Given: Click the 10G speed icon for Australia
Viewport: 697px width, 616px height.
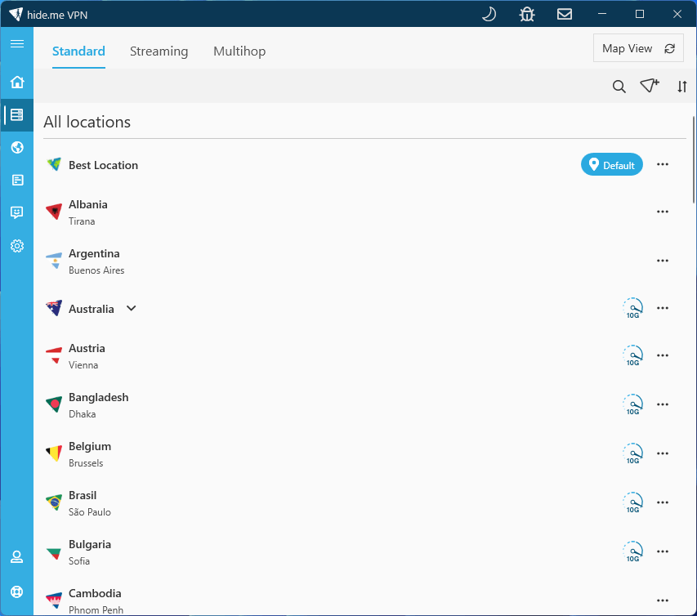Looking at the screenshot, I should [632, 309].
